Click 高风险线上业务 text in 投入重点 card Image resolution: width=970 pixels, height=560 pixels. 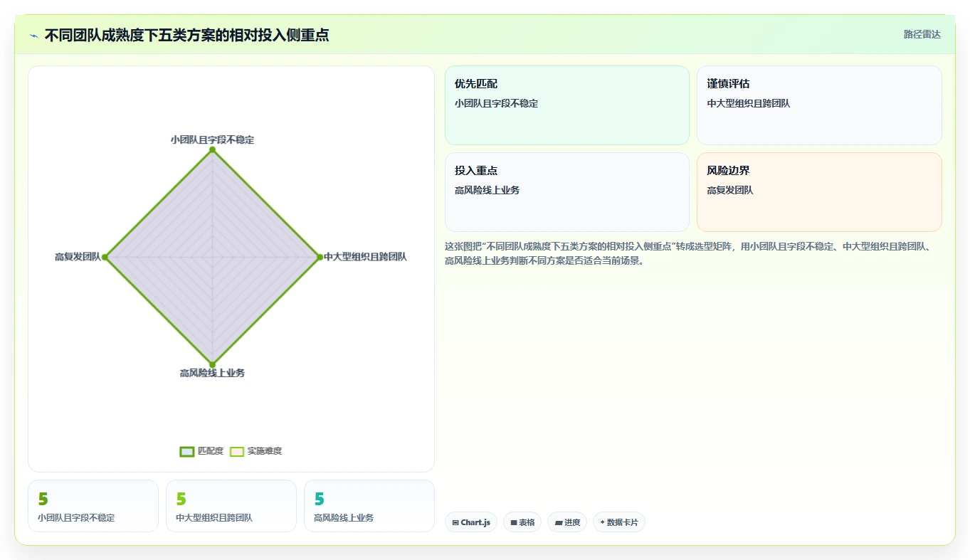(x=487, y=191)
